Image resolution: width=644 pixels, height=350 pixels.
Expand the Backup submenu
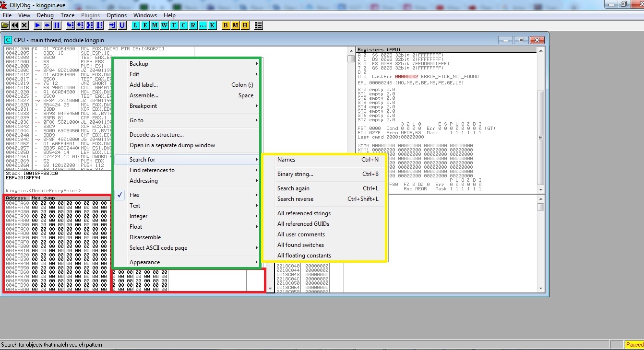[187, 64]
